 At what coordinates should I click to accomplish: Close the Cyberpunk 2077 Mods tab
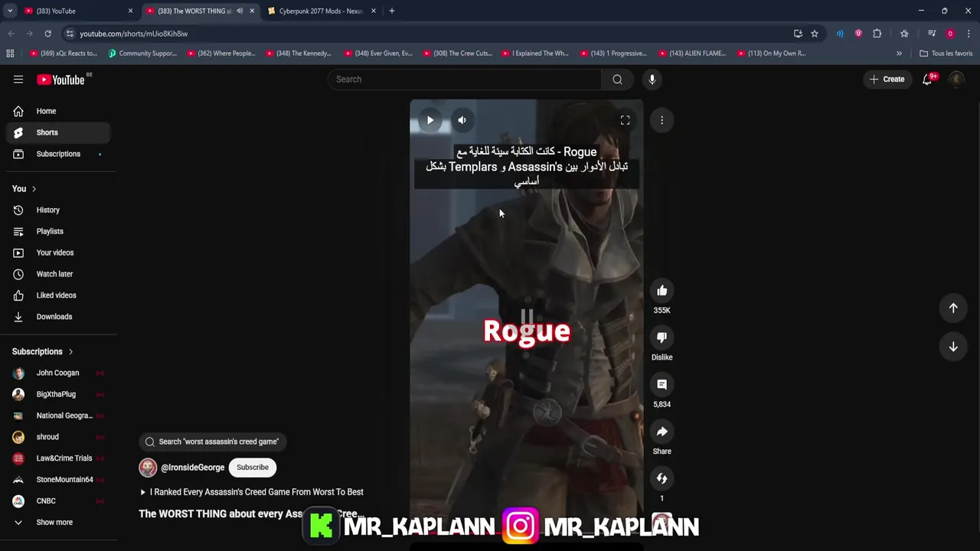point(374,11)
